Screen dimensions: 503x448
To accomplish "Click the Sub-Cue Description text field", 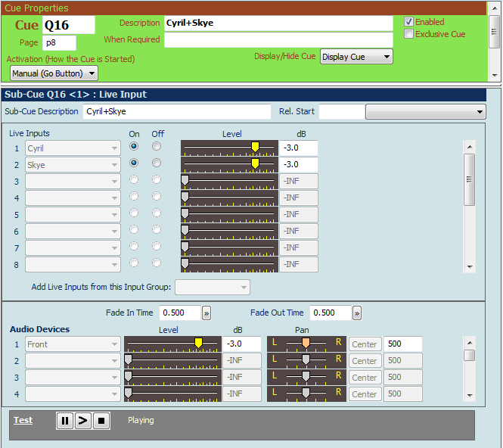I will 175,112.
